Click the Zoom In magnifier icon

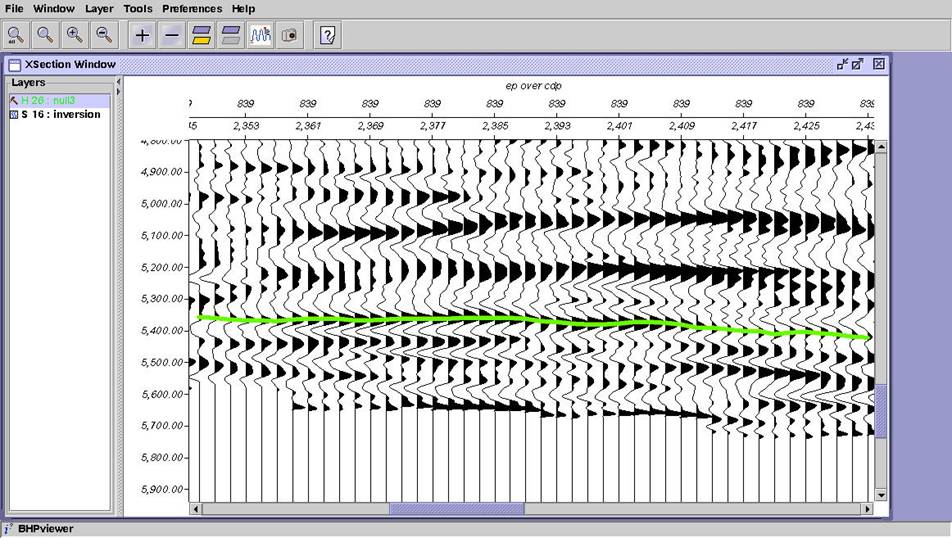tap(75, 35)
